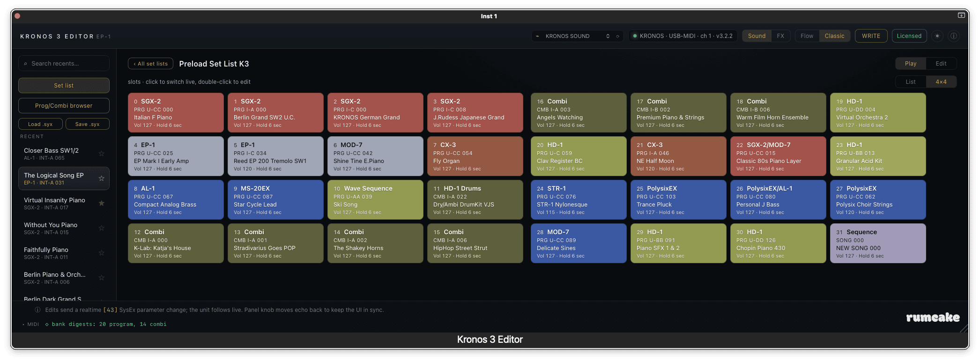Toggle star on The Logical Song EP
The width and height of the screenshot is (980, 362).
[x=101, y=178]
